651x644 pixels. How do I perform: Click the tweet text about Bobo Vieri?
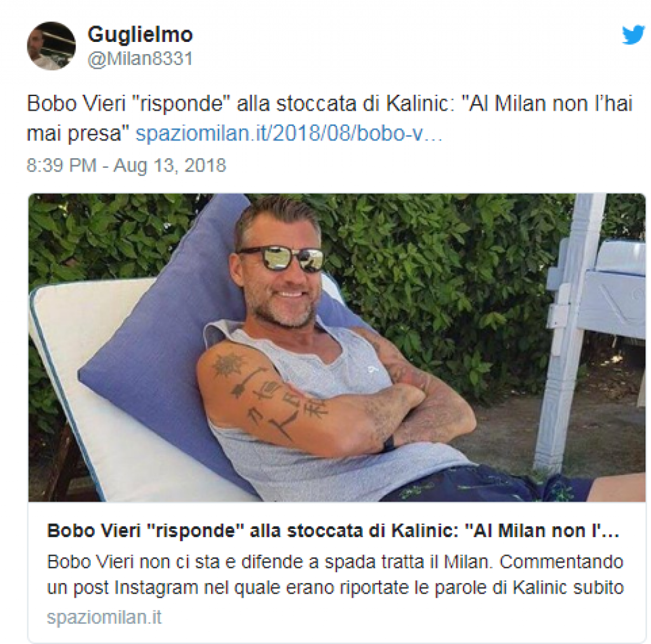click(x=329, y=118)
